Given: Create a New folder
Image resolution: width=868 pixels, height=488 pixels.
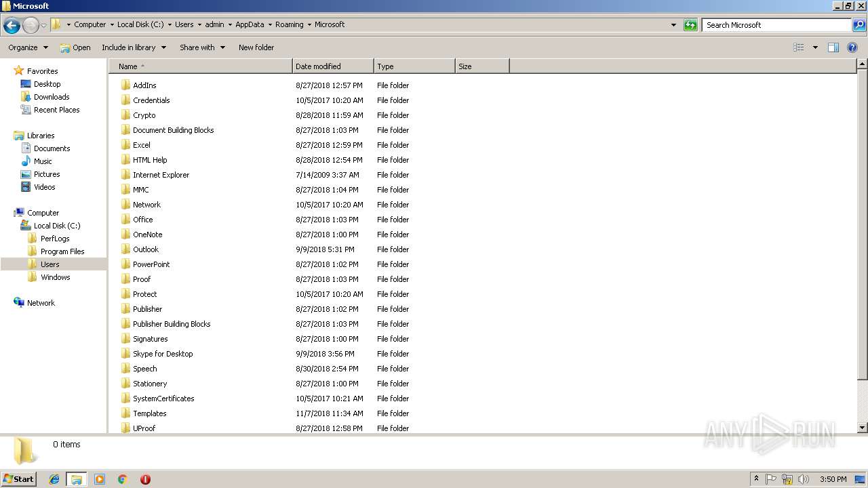Looking at the screenshot, I should point(256,47).
